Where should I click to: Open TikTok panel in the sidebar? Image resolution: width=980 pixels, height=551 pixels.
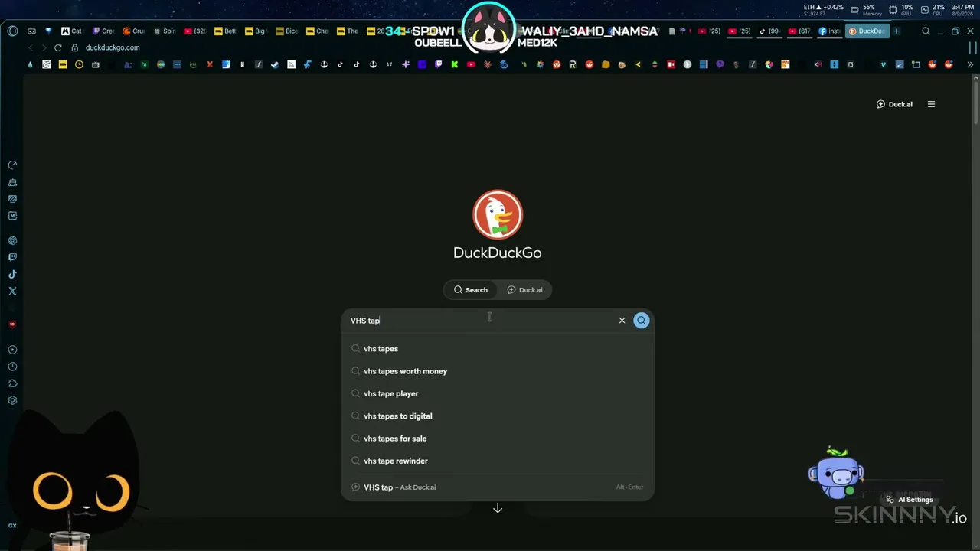pyautogui.click(x=12, y=274)
